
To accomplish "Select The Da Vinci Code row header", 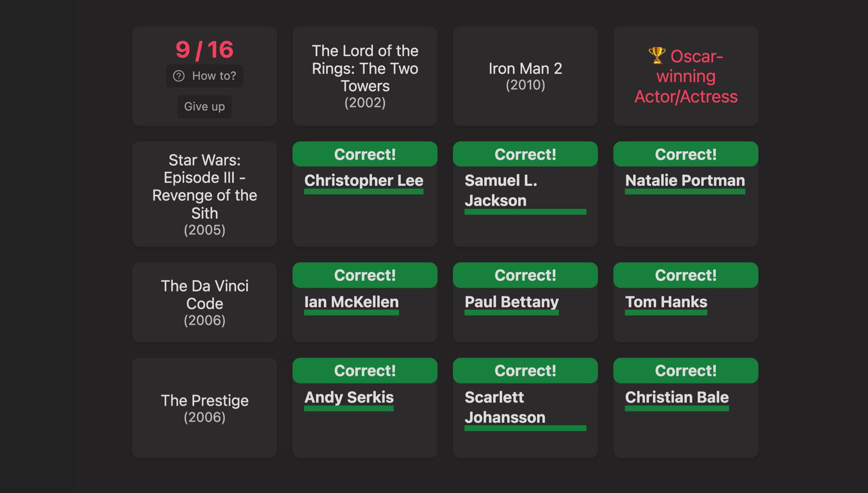I will tap(205, 302).
